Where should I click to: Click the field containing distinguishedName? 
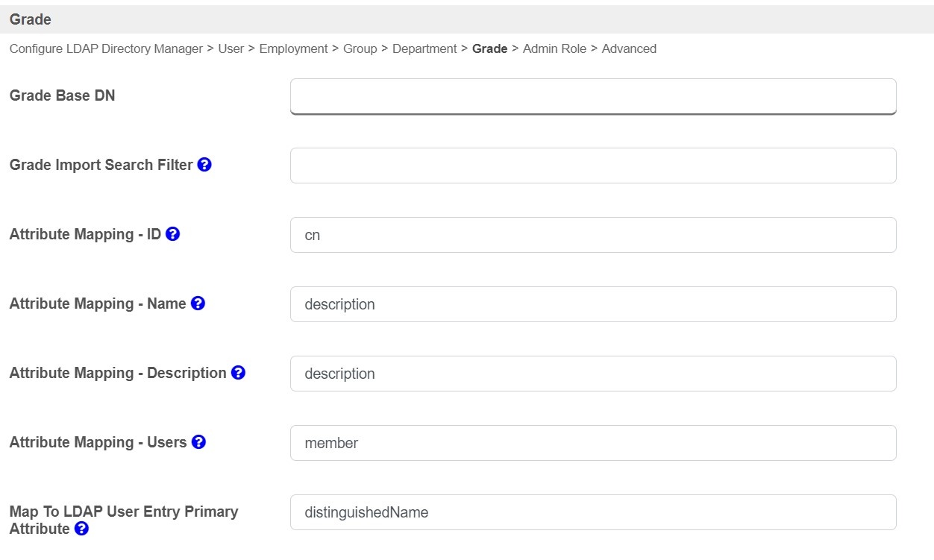592,512
